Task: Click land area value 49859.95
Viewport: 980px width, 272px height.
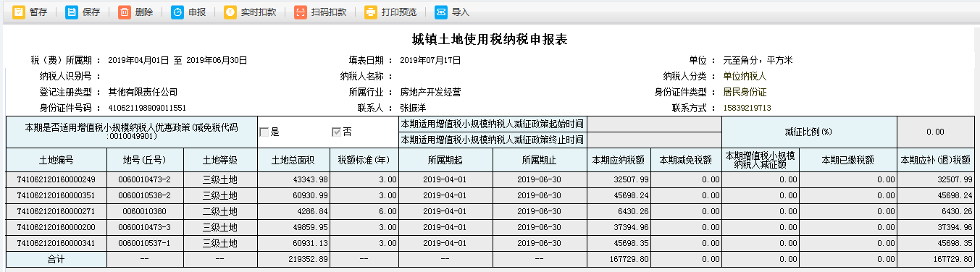Action: [x=293, y=227]
